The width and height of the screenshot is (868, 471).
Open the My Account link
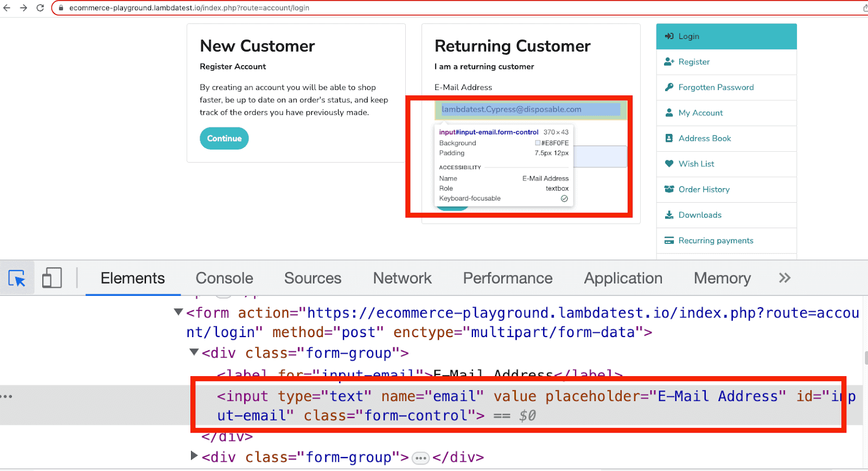point(700,113)
